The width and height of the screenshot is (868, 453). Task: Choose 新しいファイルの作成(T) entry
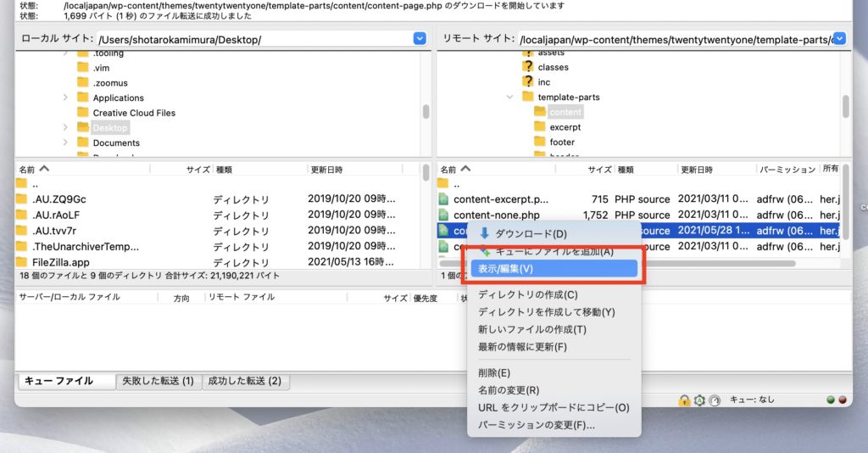click(x=532, y=329)
